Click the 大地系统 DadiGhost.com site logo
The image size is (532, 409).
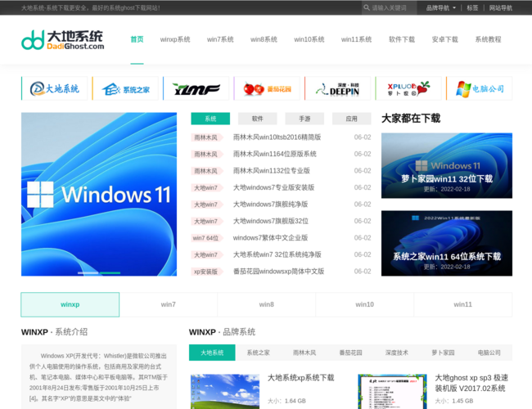point(63,39)
